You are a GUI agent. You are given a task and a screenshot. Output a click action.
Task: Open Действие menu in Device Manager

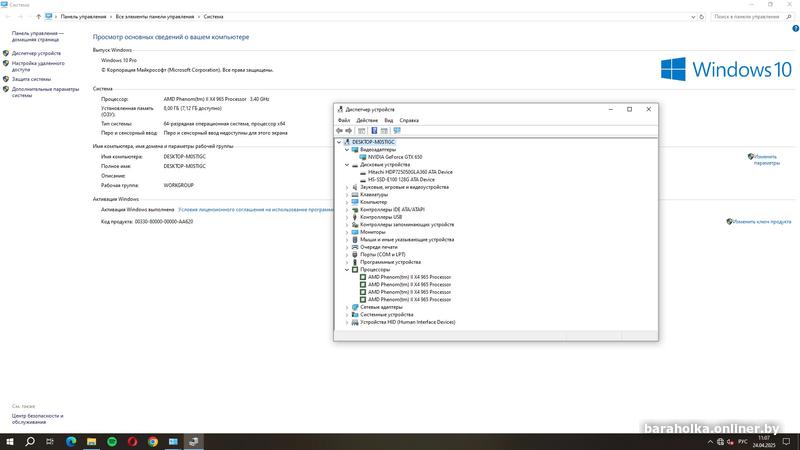(x=367, y=120)
